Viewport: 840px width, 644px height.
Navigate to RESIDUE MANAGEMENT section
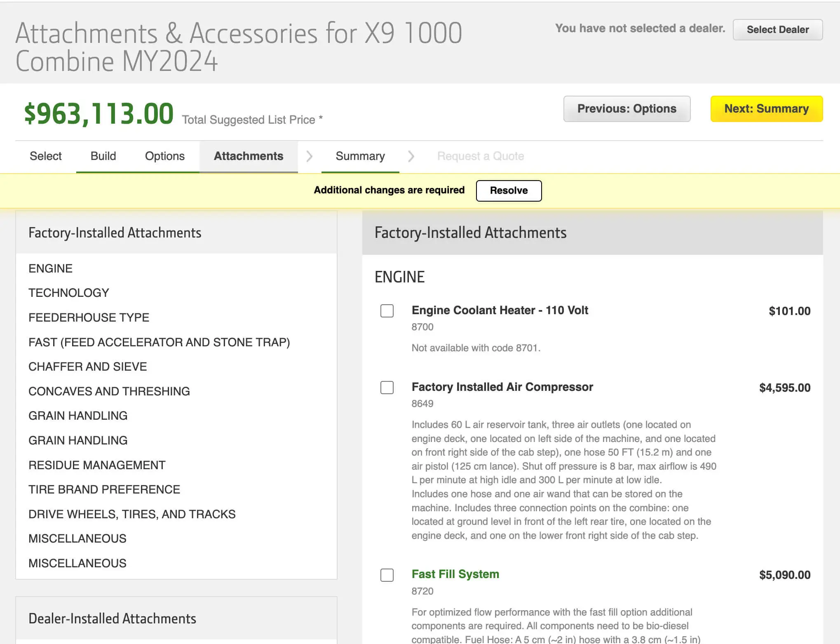(x=97, y=465)
